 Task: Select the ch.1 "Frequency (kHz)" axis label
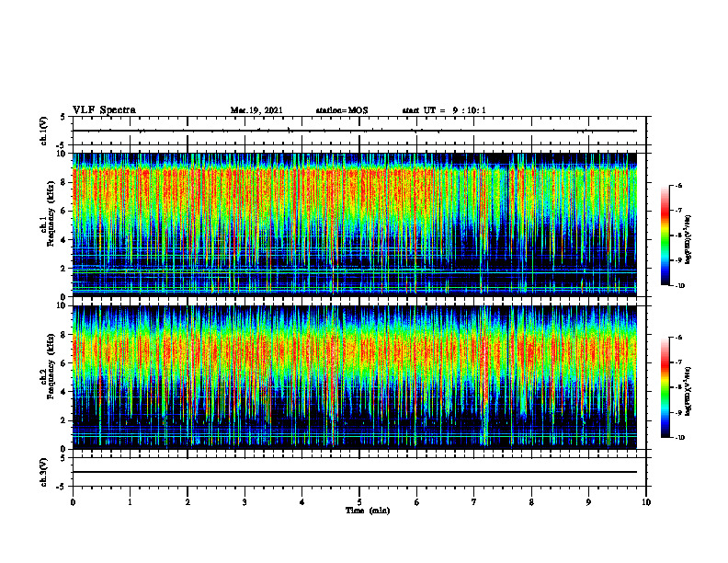(x=51, y=213)
